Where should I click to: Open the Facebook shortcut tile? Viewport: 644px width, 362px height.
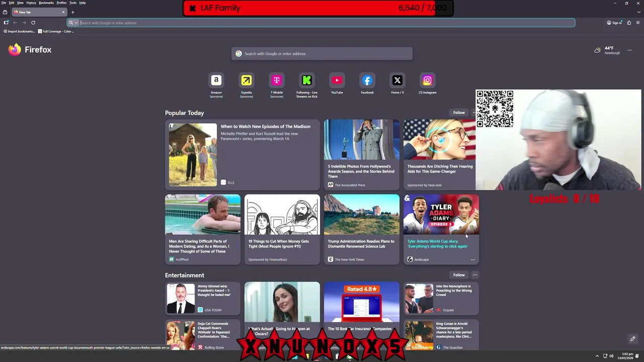367,80
